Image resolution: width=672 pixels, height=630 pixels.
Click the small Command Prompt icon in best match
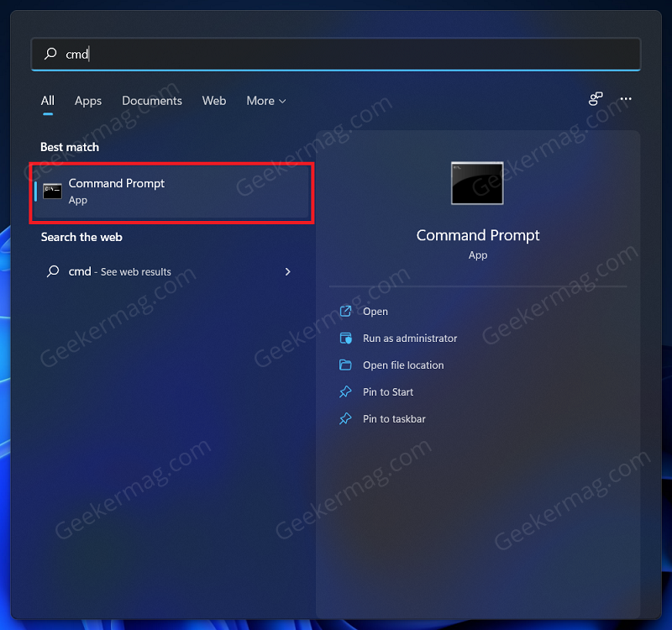[x=52, y=192]
